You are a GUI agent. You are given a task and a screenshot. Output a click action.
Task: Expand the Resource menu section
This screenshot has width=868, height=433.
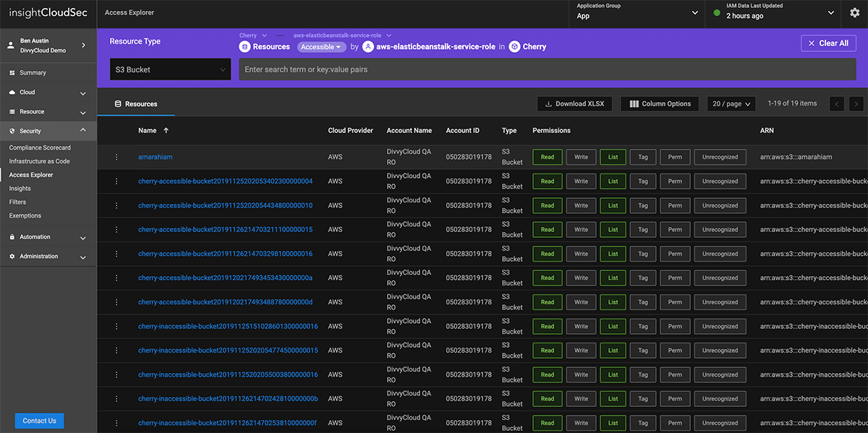click(x=83, y=113)
